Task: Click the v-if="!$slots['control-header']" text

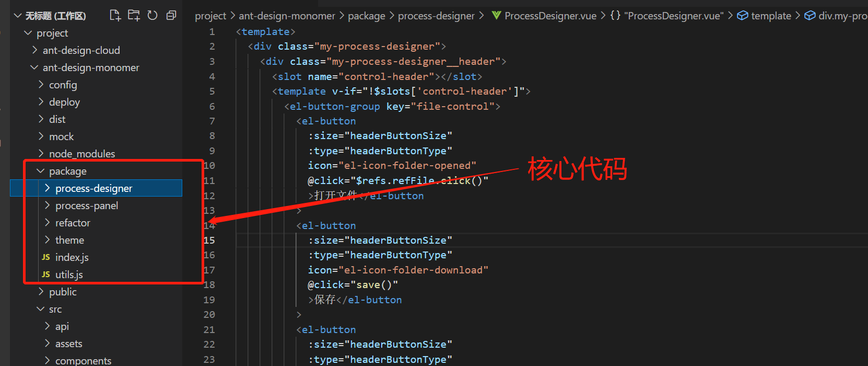Action: 428,92
